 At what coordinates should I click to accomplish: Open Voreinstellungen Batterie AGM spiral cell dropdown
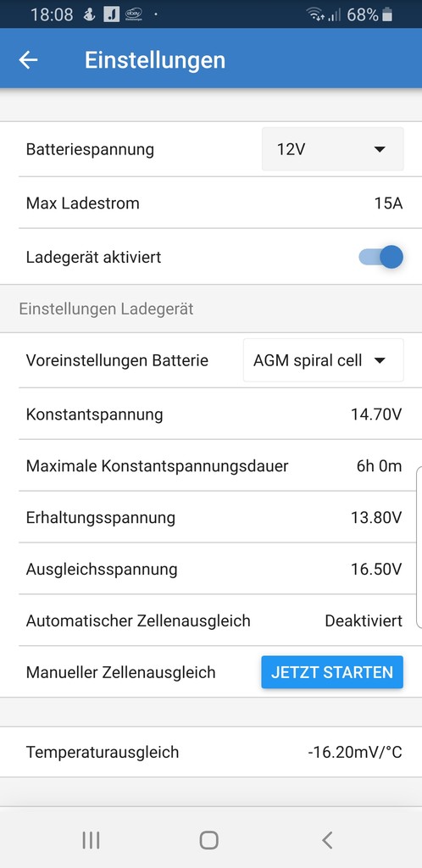[x=324, y=360]
